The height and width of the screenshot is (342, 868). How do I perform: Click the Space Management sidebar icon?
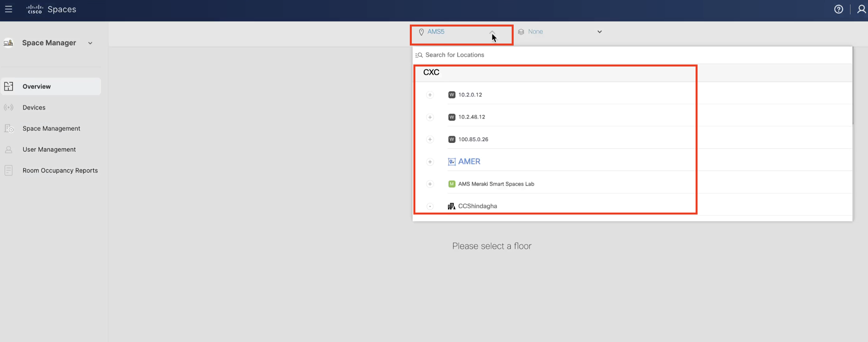pos(9,128)
